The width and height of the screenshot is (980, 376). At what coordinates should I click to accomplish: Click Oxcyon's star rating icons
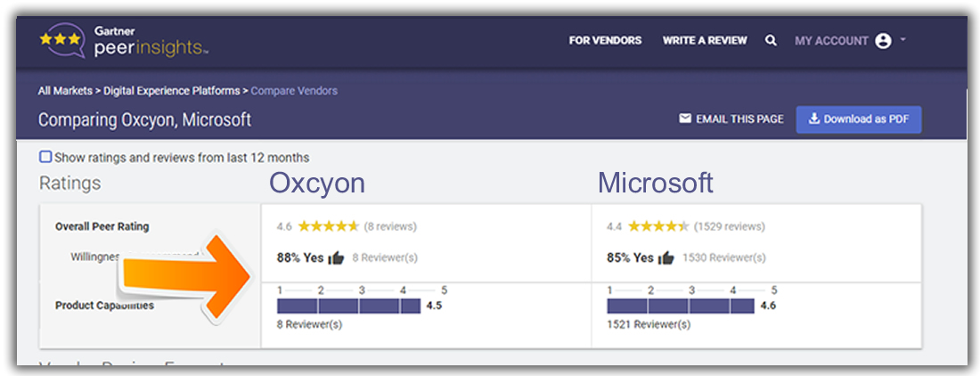pos(329,226)
